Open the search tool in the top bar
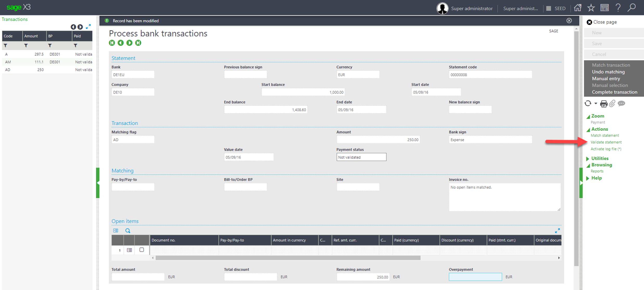Screen dimensions: 644x290 (x=631, y=8)
